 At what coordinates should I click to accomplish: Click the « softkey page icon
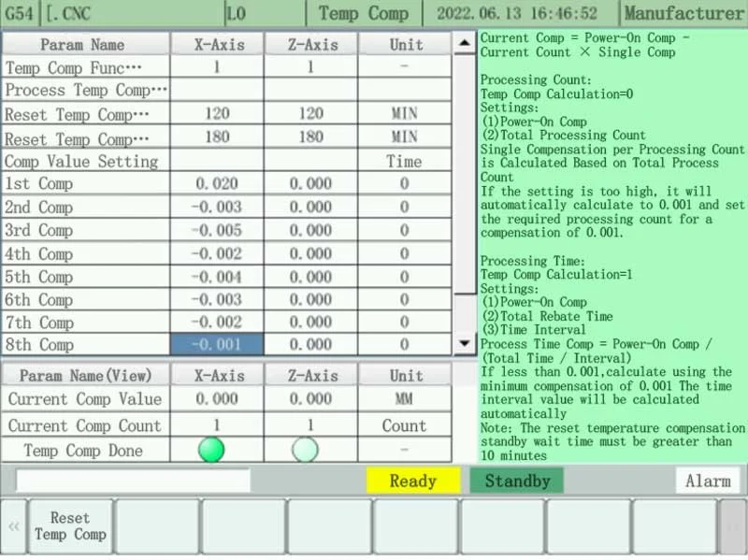13,524
